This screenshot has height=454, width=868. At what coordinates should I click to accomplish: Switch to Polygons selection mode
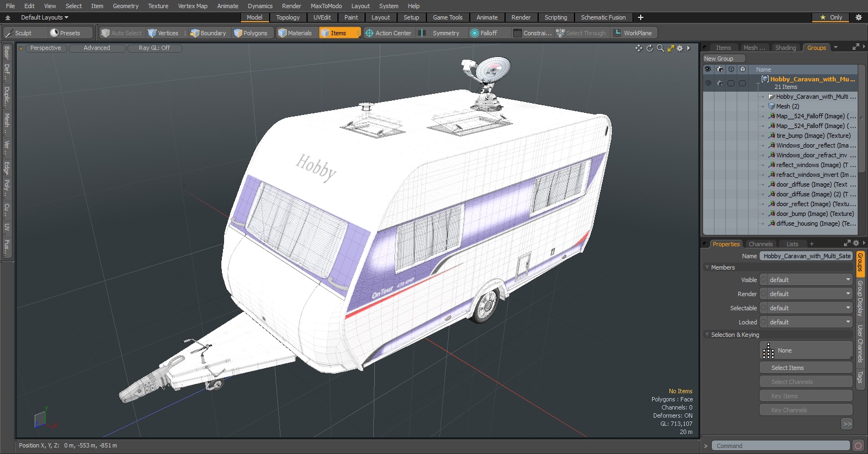(x=251, y=33)
